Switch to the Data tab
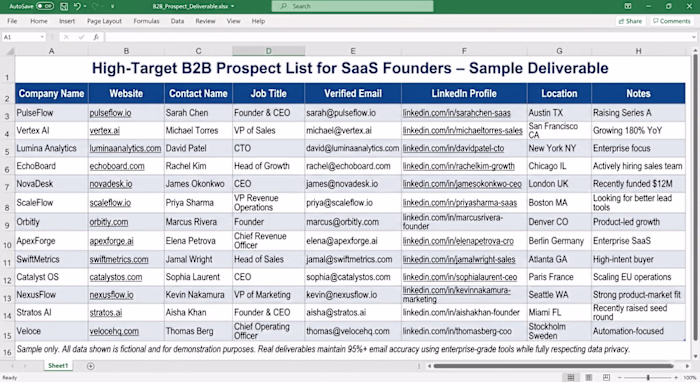 [177, 21]
